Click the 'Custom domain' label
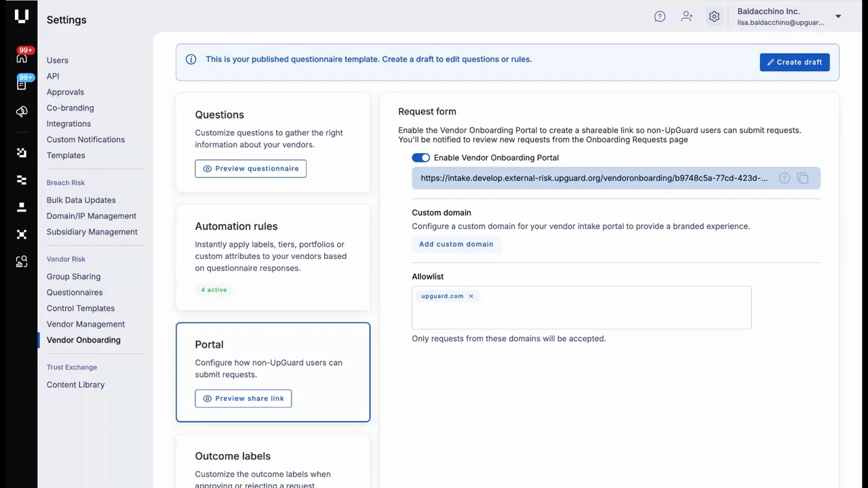This screenshot has width=868, height=488. point(441,213)
